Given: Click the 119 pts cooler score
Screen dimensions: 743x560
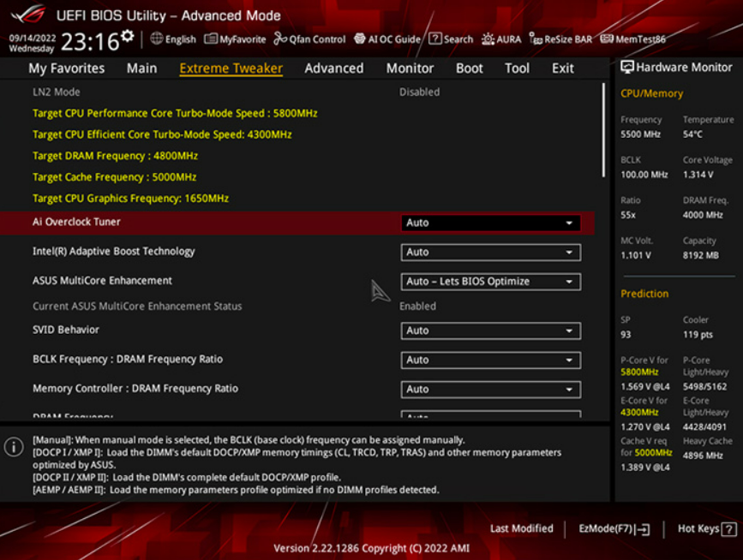Looking at the screenshot, I should point(698,335).
